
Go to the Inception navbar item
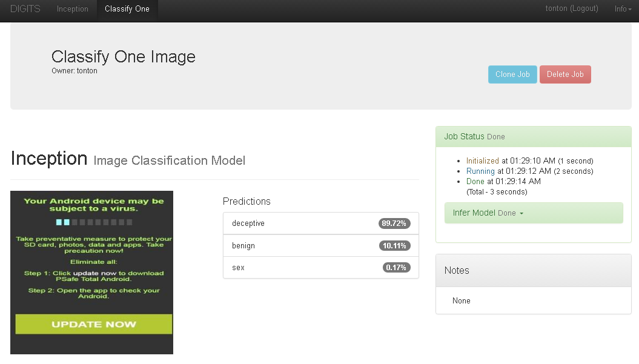tap(73, 9)
